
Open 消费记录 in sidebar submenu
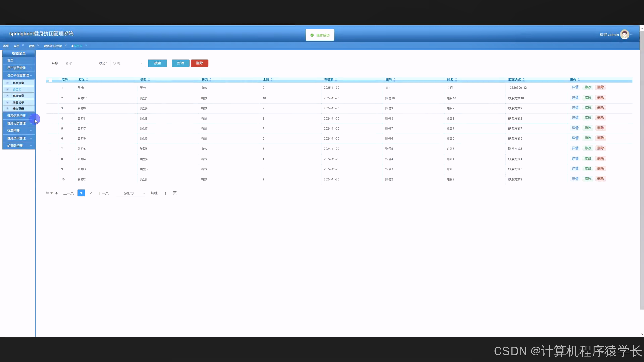point(18,102)
